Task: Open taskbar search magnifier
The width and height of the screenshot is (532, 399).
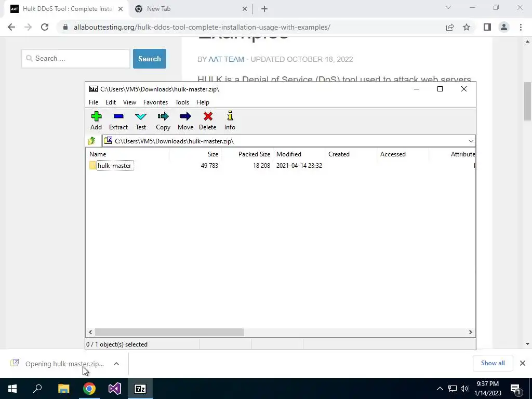Action: click(x=37, y=389)
